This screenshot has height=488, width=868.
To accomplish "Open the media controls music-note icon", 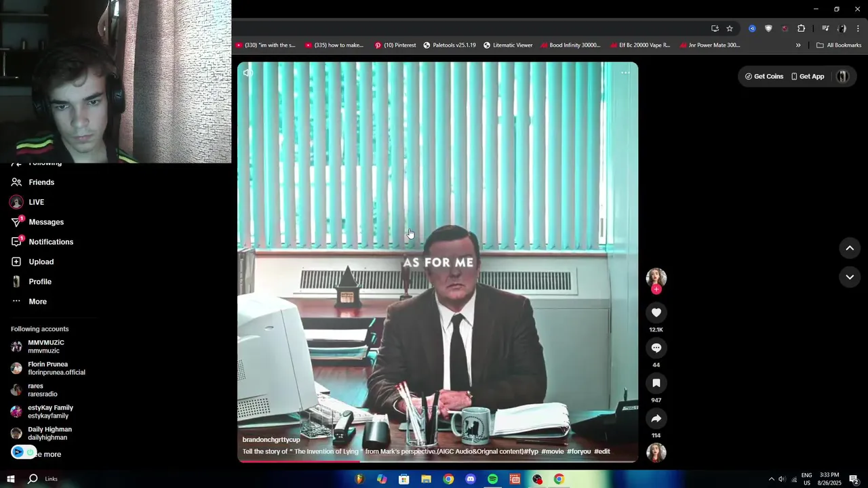I will 825,28.
